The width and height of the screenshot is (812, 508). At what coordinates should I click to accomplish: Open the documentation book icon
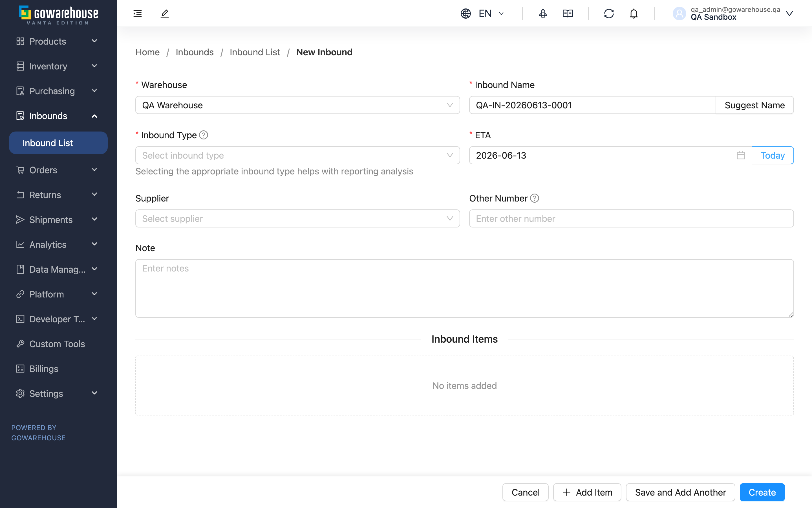point(568,14)
